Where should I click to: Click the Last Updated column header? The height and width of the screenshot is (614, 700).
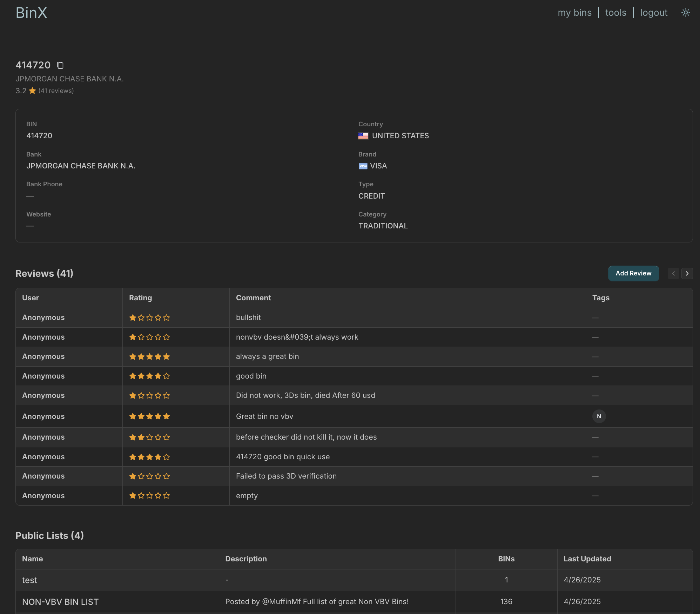tap(587, 559)
